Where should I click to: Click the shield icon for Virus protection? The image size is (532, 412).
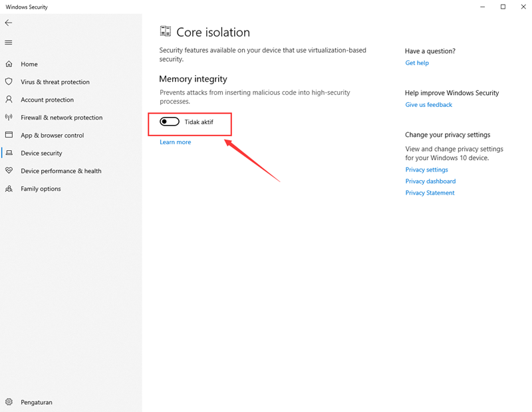click(9, 82)
